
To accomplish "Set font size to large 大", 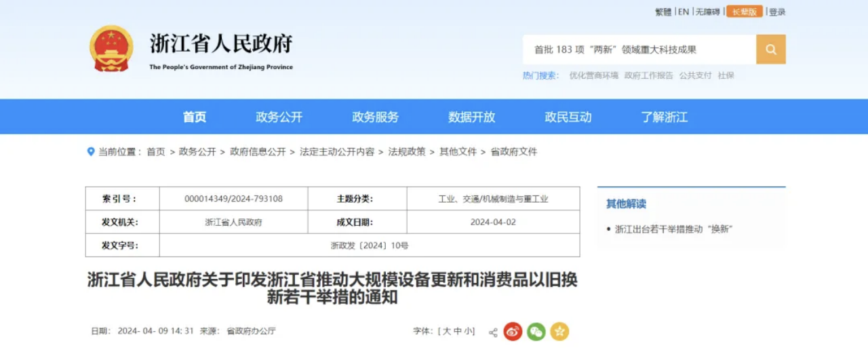I will click(x=447, y=331).
